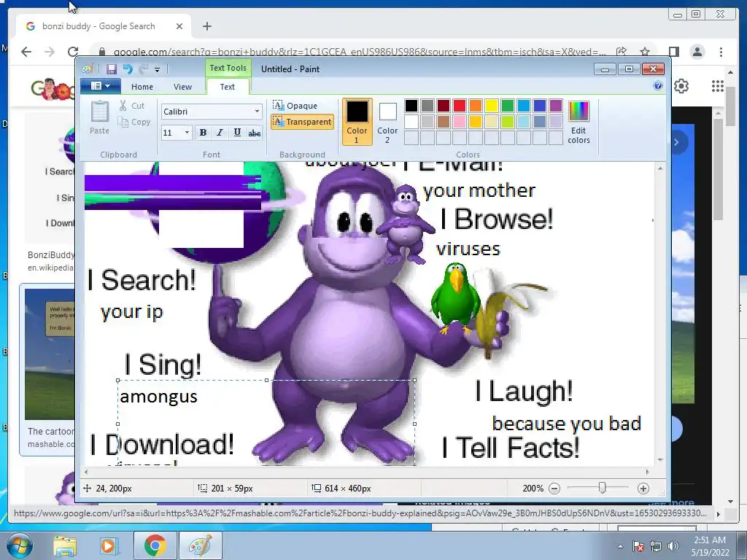Open Windows Explorer from the taskbar

tap(64, 546)
